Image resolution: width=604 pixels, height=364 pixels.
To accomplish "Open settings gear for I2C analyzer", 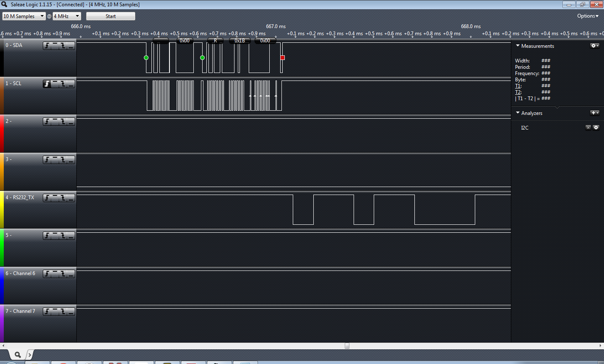I will coord(596,127).
